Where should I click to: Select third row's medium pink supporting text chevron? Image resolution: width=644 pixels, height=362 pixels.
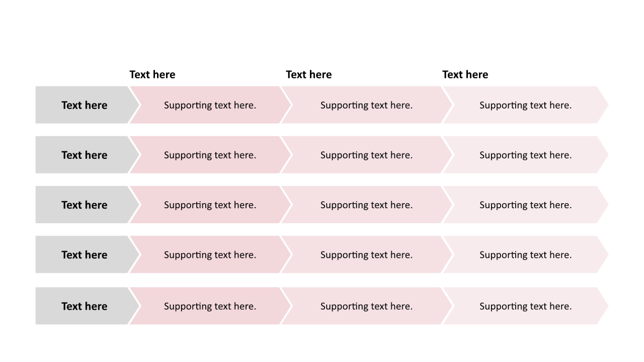pyautogui.click(x=367, y=205)
